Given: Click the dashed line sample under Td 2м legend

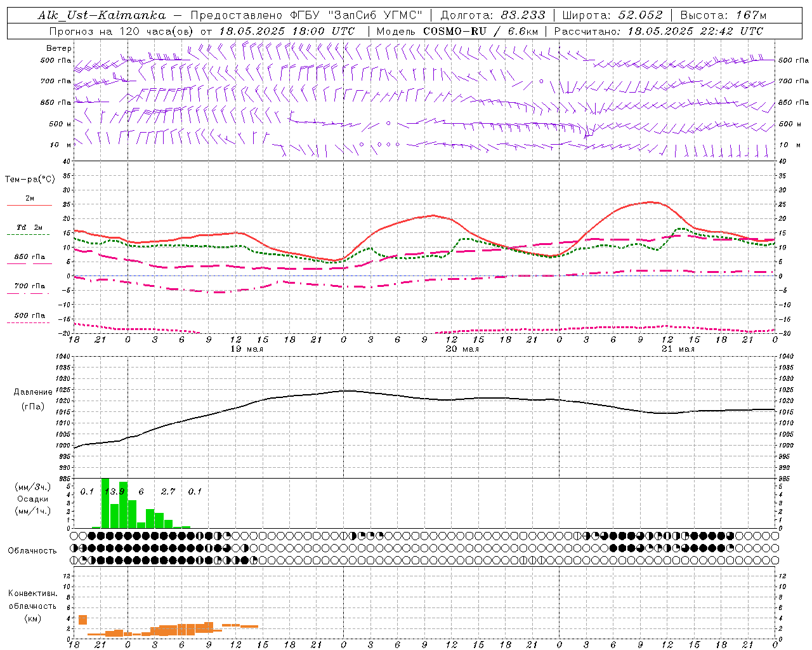Looking at the screenshot, I should [29, 235].
